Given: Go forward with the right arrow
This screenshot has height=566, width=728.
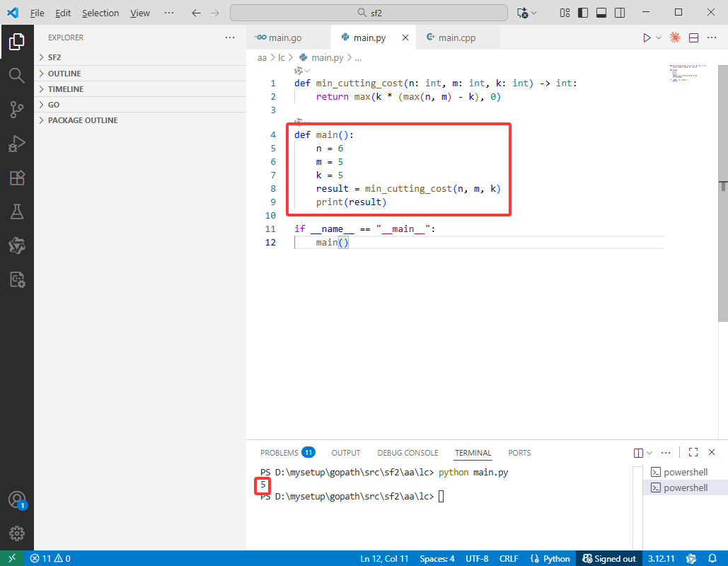Looking at the screenshot, I should pos(214,13).
